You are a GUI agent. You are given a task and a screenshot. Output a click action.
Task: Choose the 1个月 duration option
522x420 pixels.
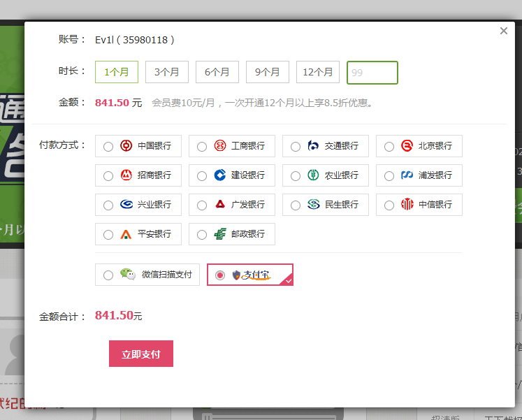(x=117, y=72)
